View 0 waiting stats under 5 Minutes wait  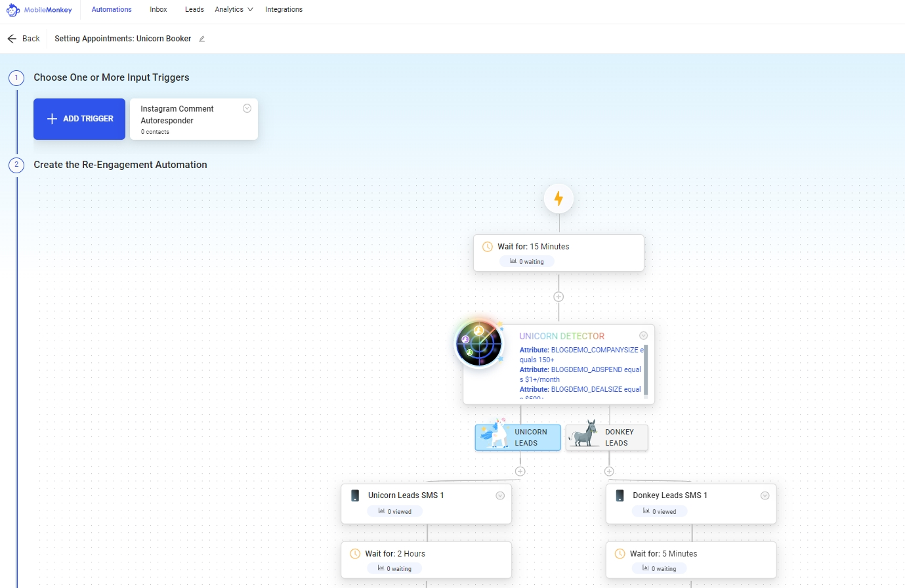pos(660,569)
